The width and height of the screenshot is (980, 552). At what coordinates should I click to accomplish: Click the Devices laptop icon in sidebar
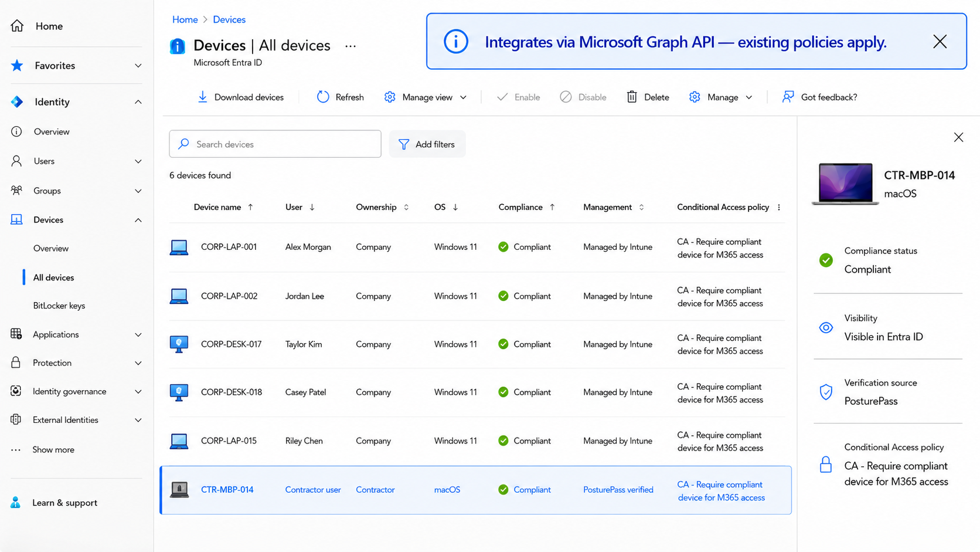(16, 220)
